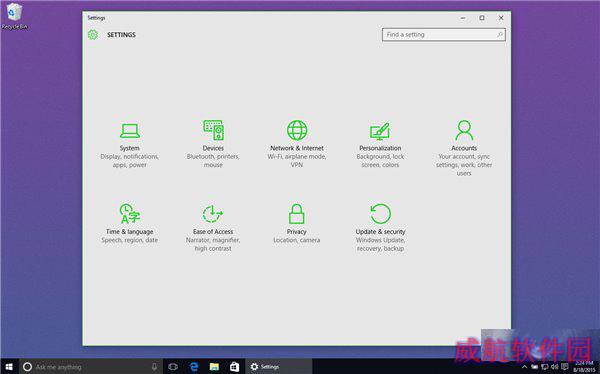
Task: Open the Personalization settings category
Action: [x=380, y=144]
